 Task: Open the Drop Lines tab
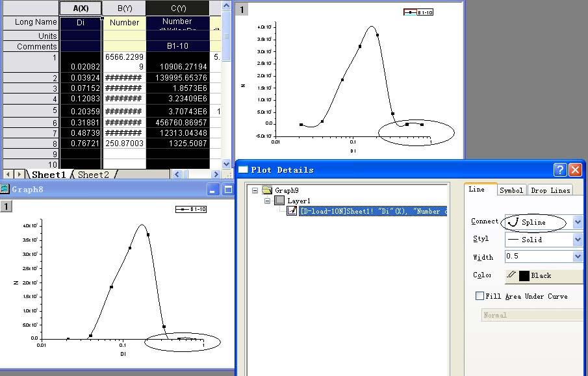(x=550, y=190)
